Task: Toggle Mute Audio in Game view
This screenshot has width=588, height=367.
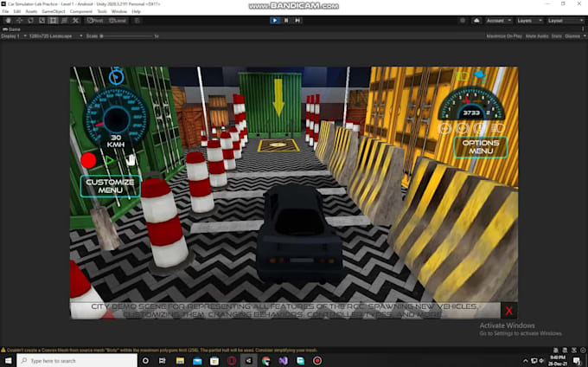Action: pyautogui.click(x=537, y=36)
